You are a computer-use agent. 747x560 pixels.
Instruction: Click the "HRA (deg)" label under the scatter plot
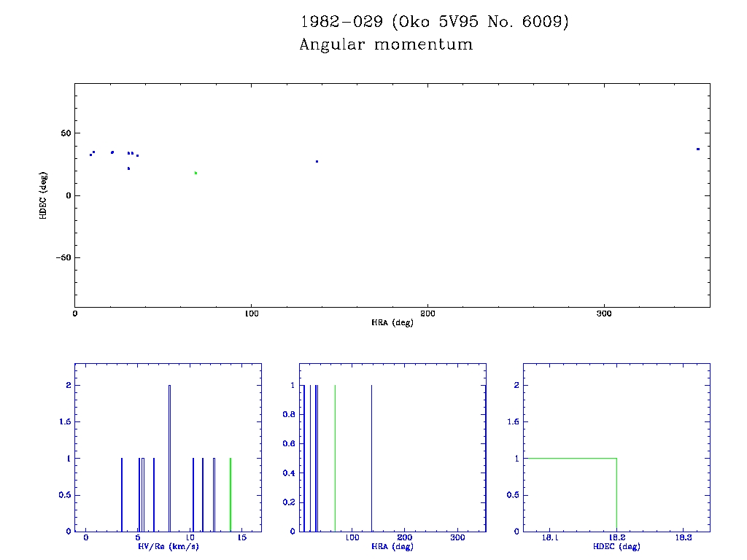pos(392,322)
